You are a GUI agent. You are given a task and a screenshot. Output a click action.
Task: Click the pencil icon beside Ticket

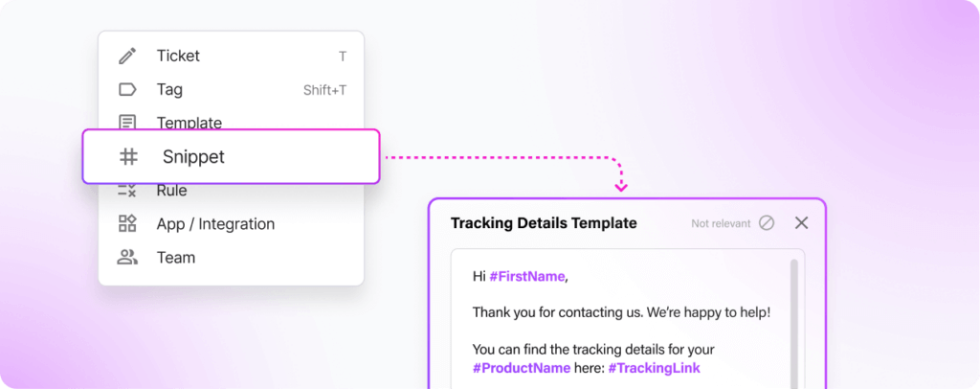[127, 57]
